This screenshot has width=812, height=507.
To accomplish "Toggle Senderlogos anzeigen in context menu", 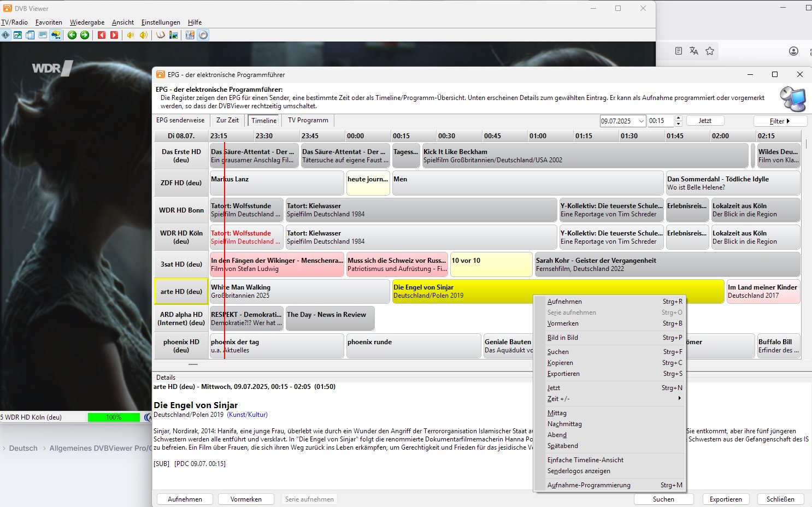I will click(579, 471).
